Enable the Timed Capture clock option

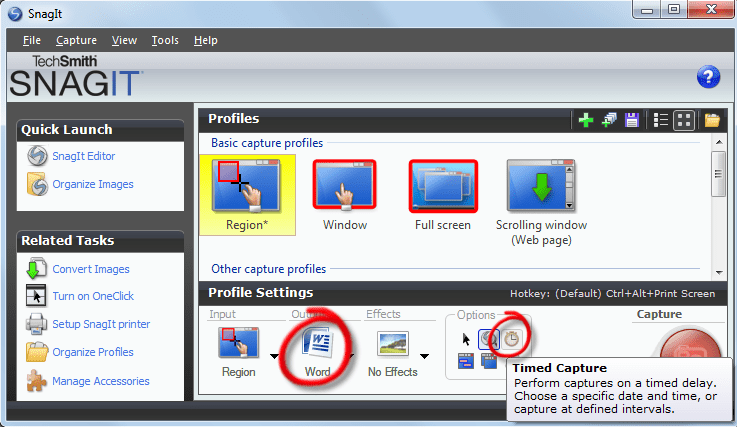[x=511, y=339]
